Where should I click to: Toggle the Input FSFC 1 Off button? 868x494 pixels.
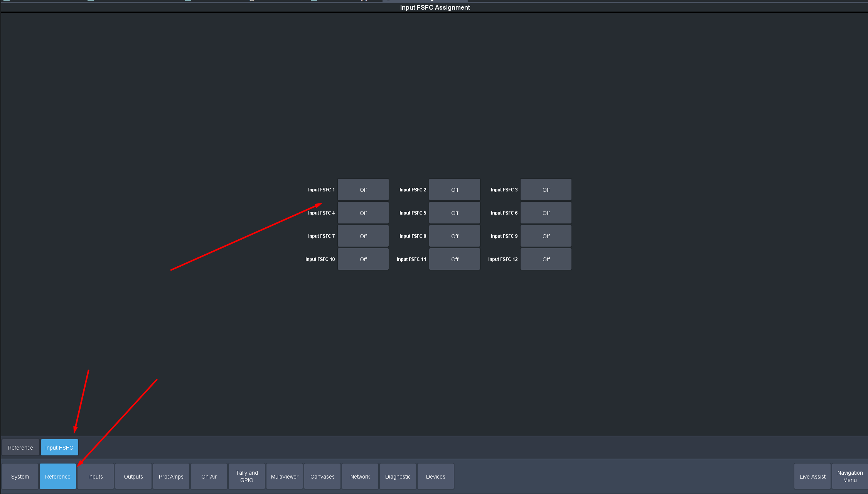[x=363, y=189]
